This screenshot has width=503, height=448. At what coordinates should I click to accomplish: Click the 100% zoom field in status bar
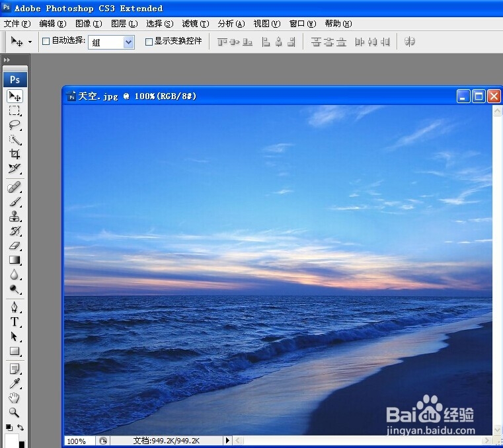pos(79,441)
